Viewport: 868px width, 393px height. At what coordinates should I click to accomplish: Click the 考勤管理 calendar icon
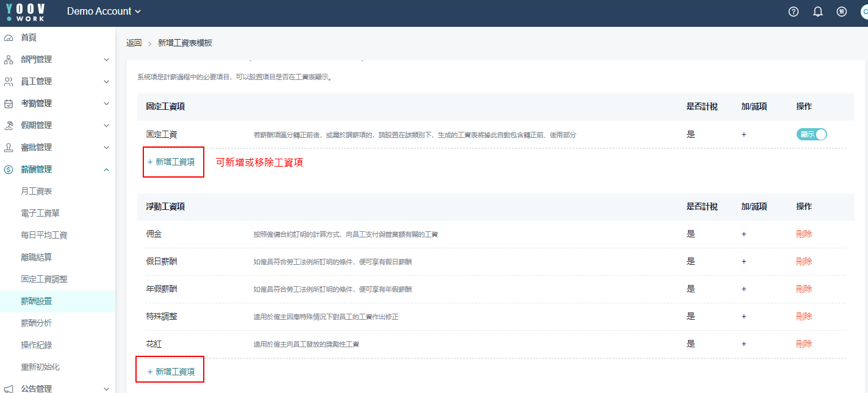point(9,104)
